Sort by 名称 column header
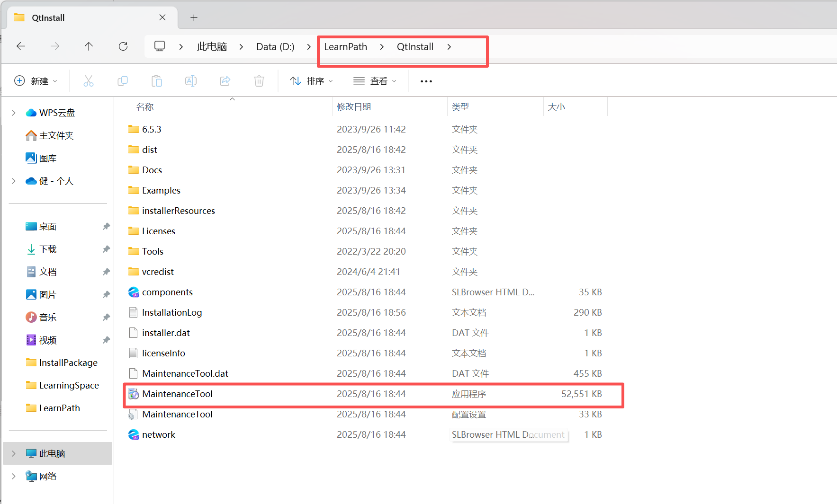Viewport: 837px width, 504px height. (145, 107)
